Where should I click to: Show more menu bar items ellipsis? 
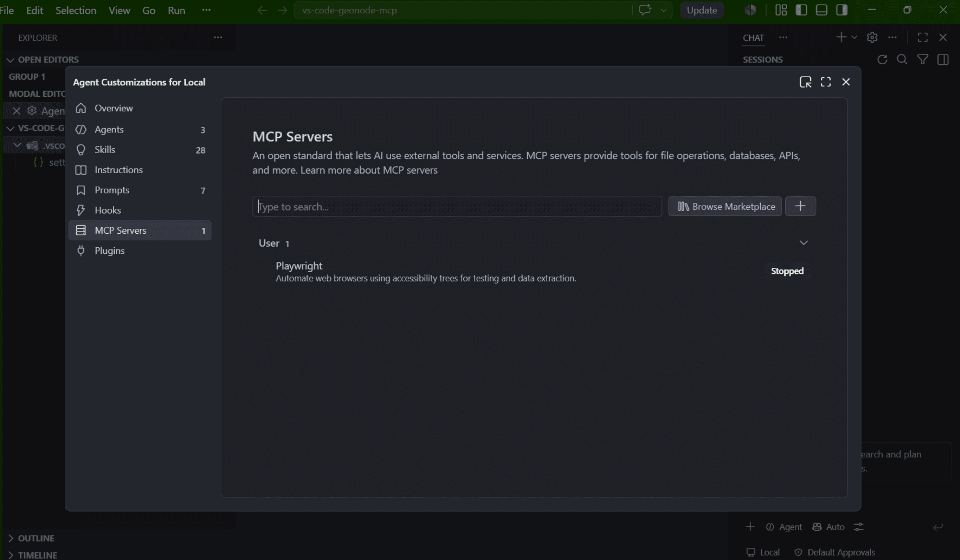click(x=206, y=10)
